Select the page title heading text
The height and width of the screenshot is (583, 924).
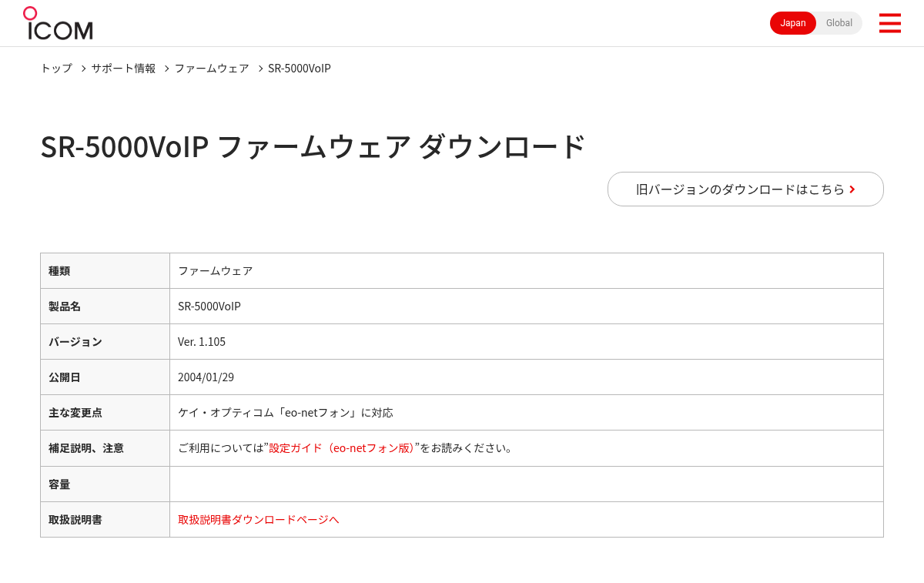pyautogui.click(x=313, y=146)
